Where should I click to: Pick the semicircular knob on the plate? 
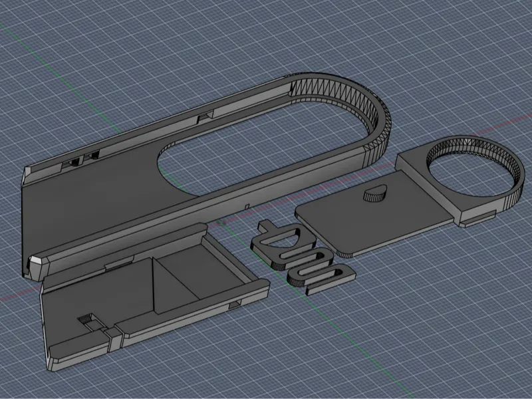(375, 193)
